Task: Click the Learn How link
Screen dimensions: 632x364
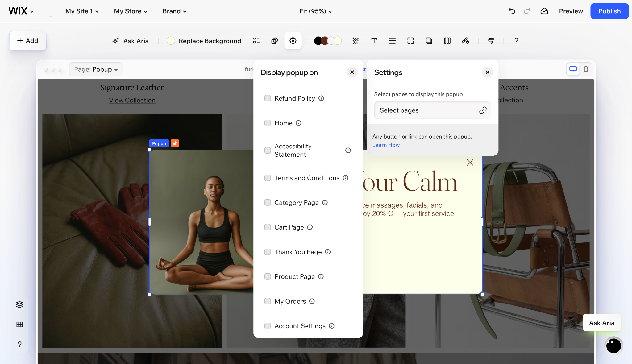Action: 386,145
